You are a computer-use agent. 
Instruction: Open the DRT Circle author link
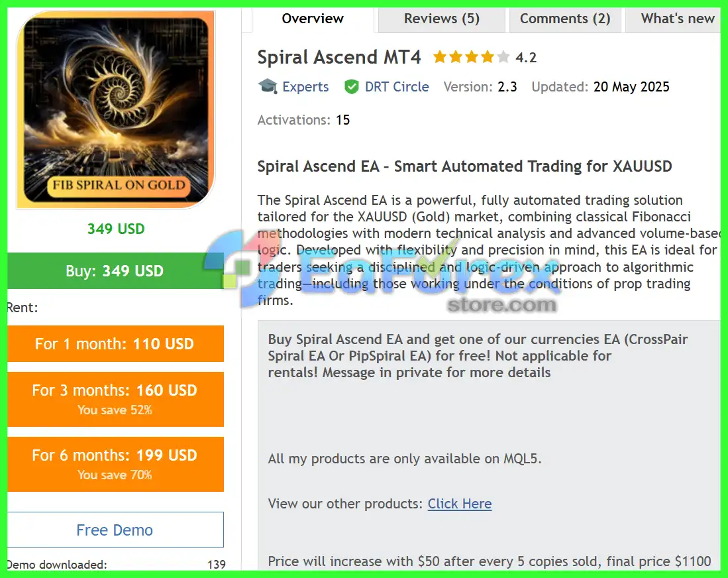click(397, 87)
